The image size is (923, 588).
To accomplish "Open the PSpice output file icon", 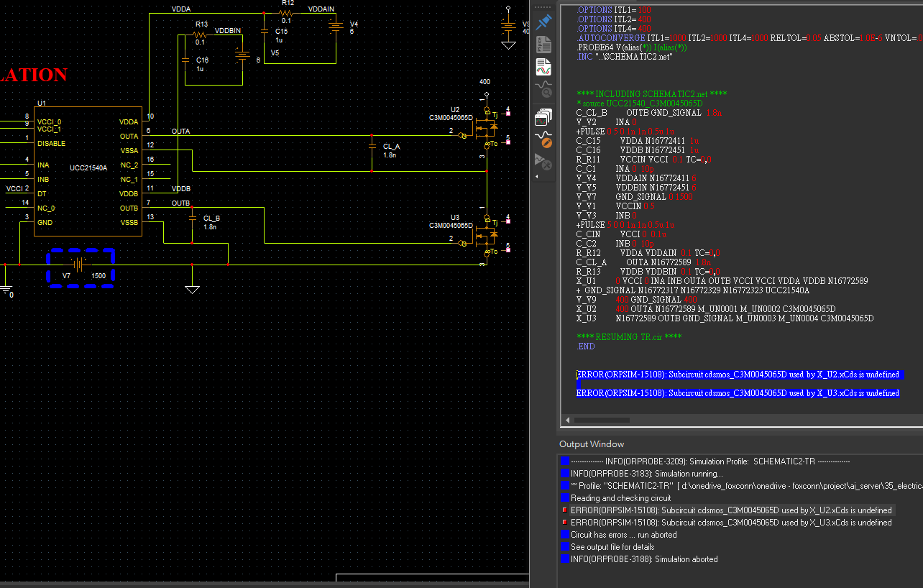I will click(544, 44).
